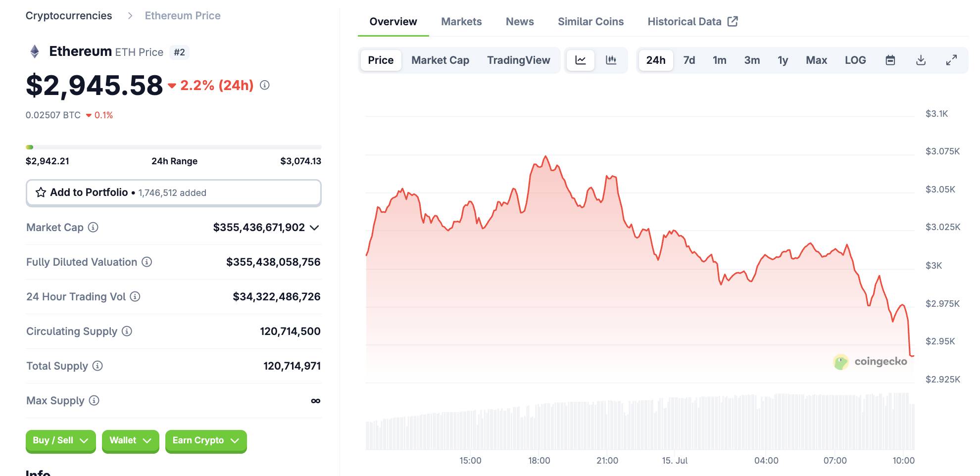This screenshot has height=476, width=980.
Task: Open the Historical Data tab
Action: tap(692, 22)
